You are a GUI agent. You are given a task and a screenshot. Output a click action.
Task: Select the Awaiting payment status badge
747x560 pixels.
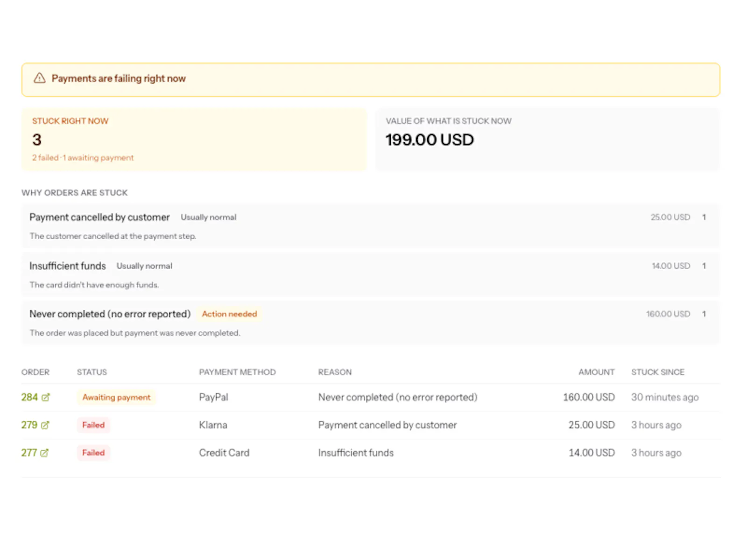(116, 397)
